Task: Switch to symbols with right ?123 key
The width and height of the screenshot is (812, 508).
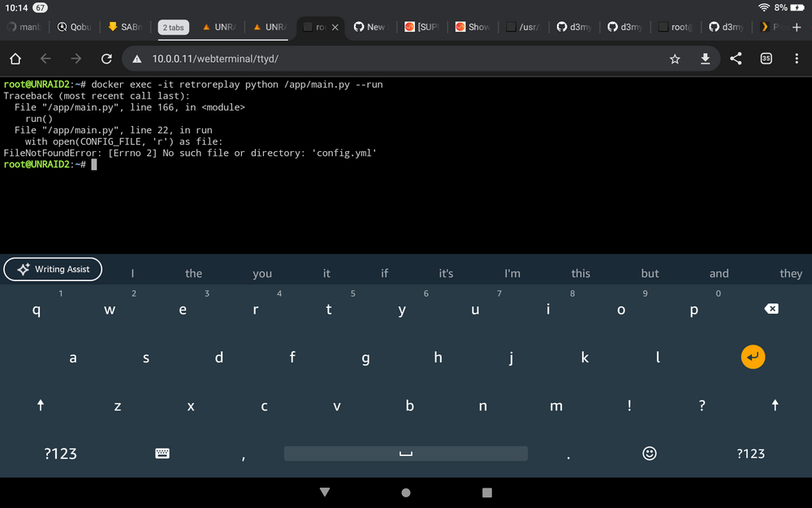Action: (751, 454)
